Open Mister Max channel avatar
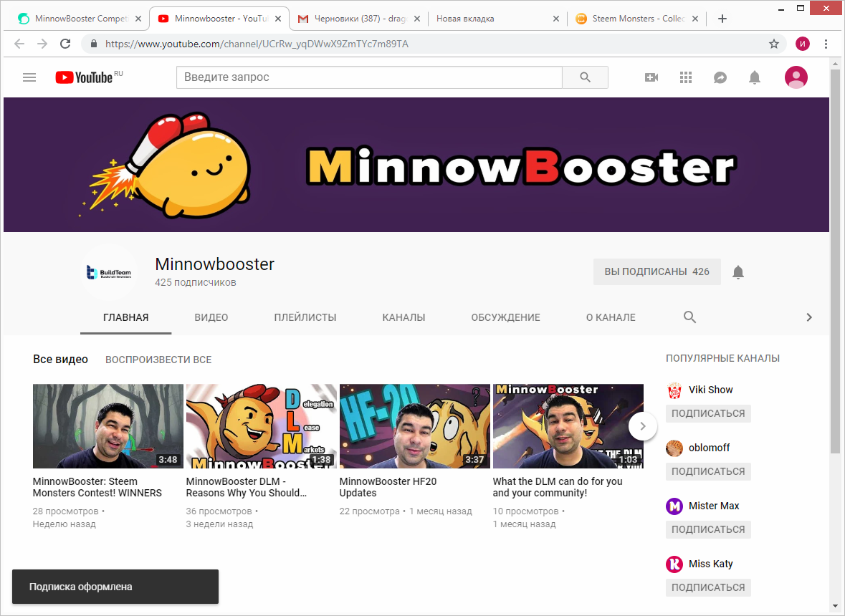The image size is (845, 616). pos(674,506)
